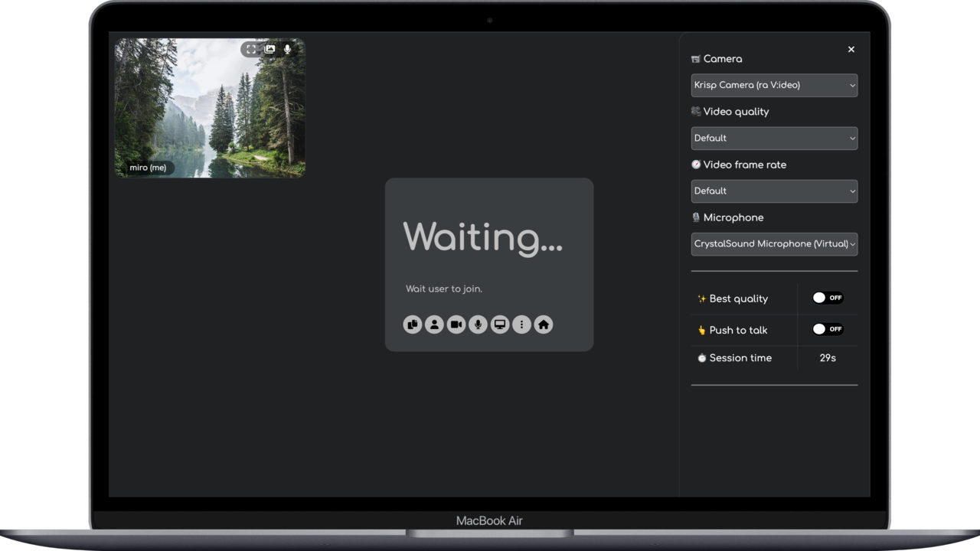
Task: Enter fullscreen on your video tile
Action: coord(251,49)
